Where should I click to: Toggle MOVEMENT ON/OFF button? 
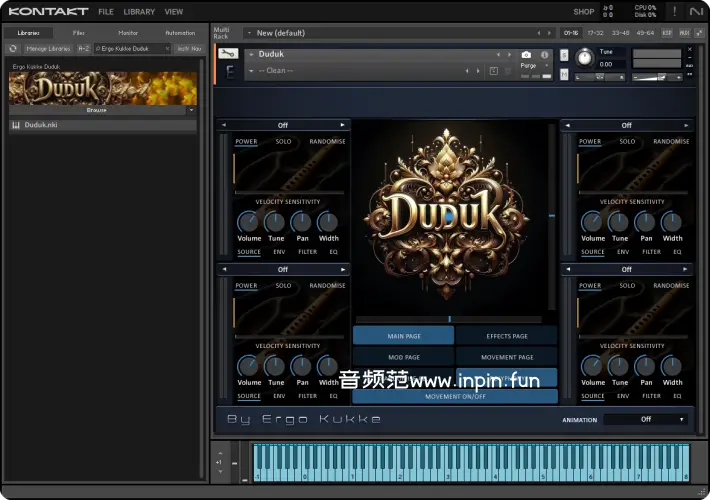pyautogui.click(x=455, y=396)
